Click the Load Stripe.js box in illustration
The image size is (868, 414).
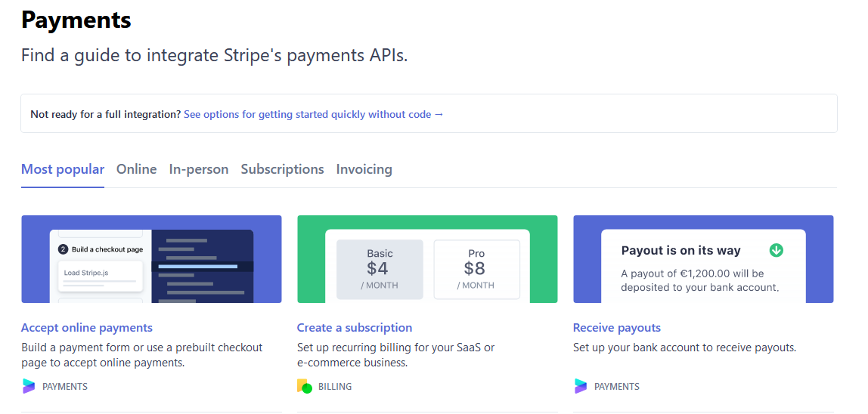pyautogui.click(x=101, y=277)
